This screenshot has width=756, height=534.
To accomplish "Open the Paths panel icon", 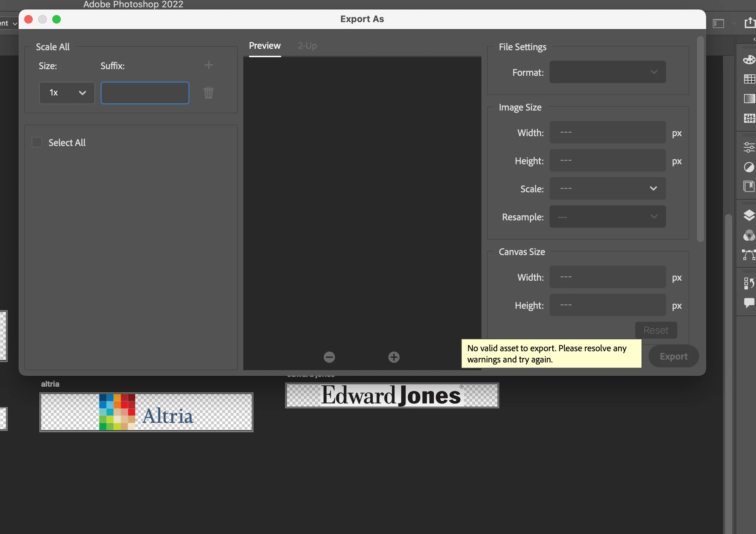I will [749, 255].
